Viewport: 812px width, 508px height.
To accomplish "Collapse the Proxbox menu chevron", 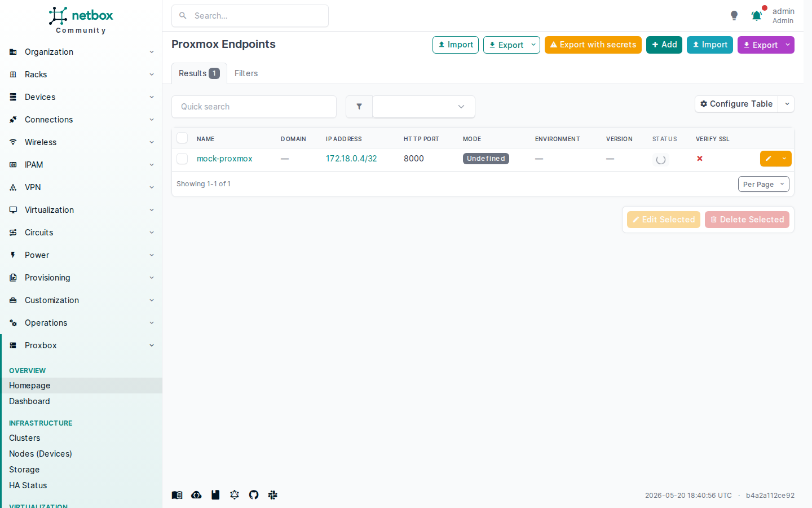I will tap(152, 345).
